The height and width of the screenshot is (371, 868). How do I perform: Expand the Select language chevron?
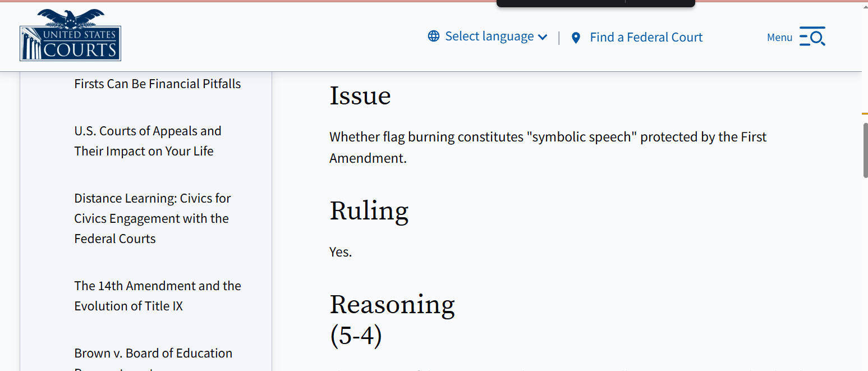(543, 38)
